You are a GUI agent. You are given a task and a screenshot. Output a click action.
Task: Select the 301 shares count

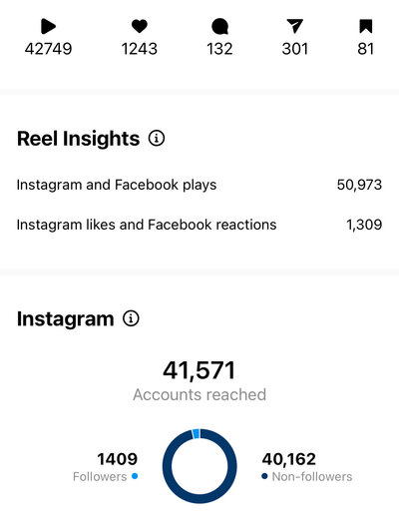pyautogui.click(x=295, y=49)
